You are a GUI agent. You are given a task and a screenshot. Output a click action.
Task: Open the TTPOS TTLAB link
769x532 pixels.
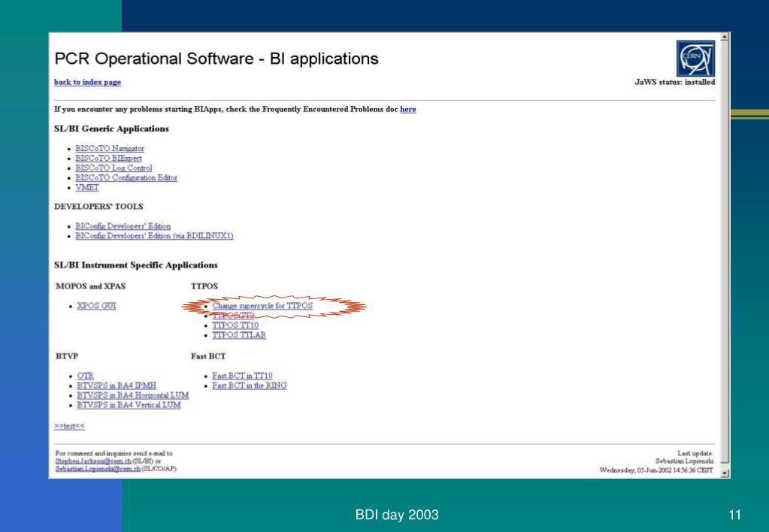coord(239,335)
